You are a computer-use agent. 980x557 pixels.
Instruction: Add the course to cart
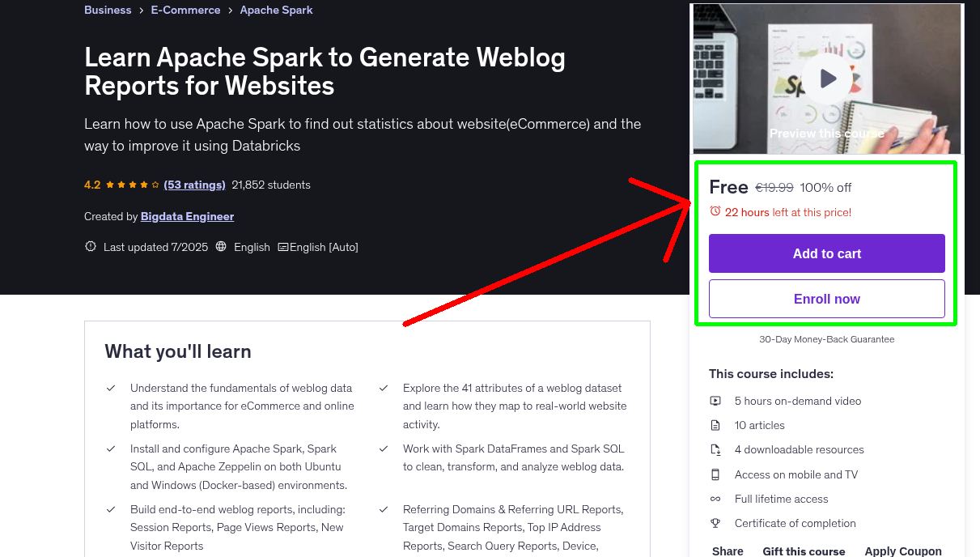[x=826, y=253]
